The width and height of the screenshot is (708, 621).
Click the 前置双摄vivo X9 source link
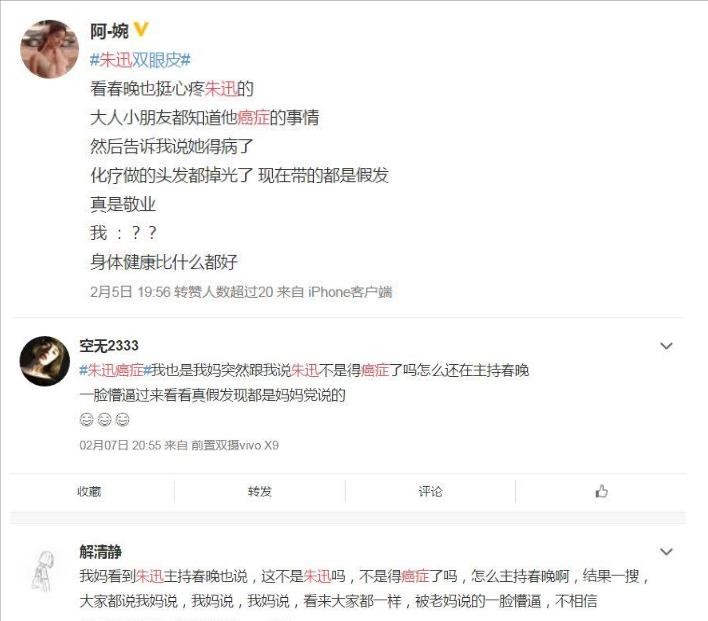click(x=235, y=445)
